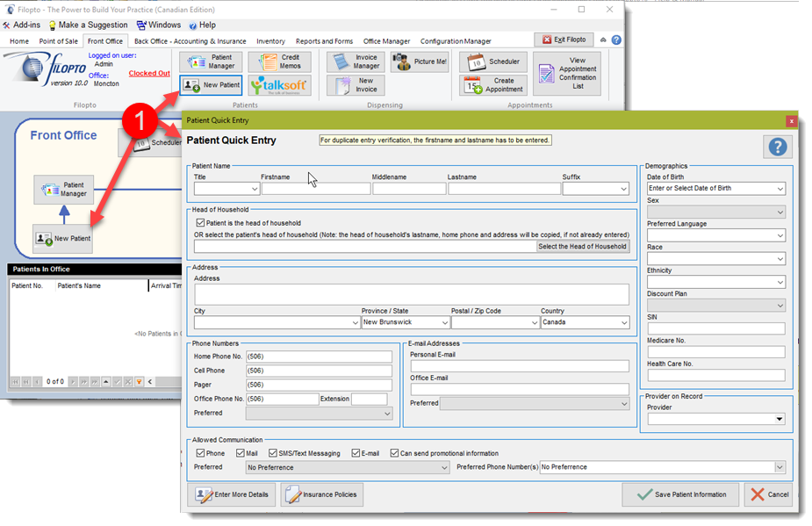Image resolution: width=812 pixels, height=526 pixels.
Task: Open Insurance Policies from quick entry
Action: (322, 495)
